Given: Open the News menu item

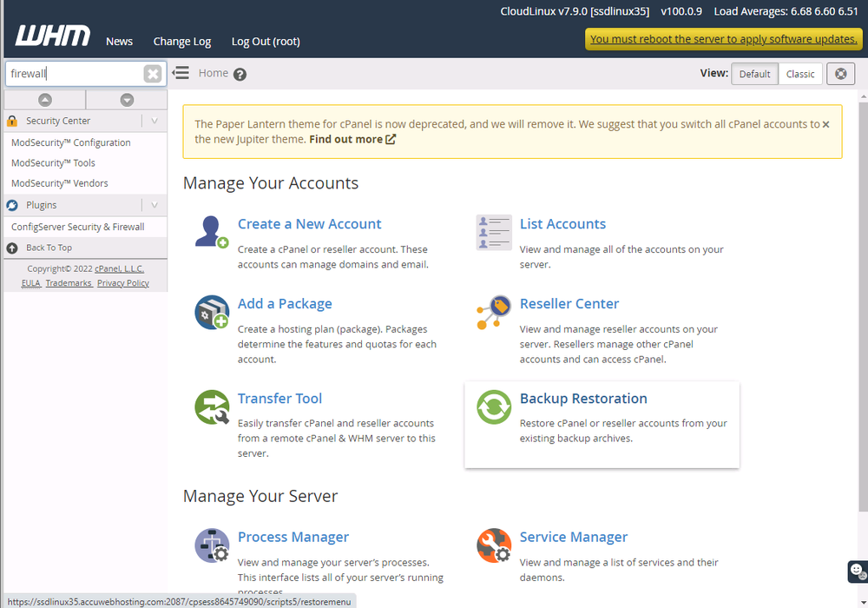Looking at the screenshot, I should 119,42.
